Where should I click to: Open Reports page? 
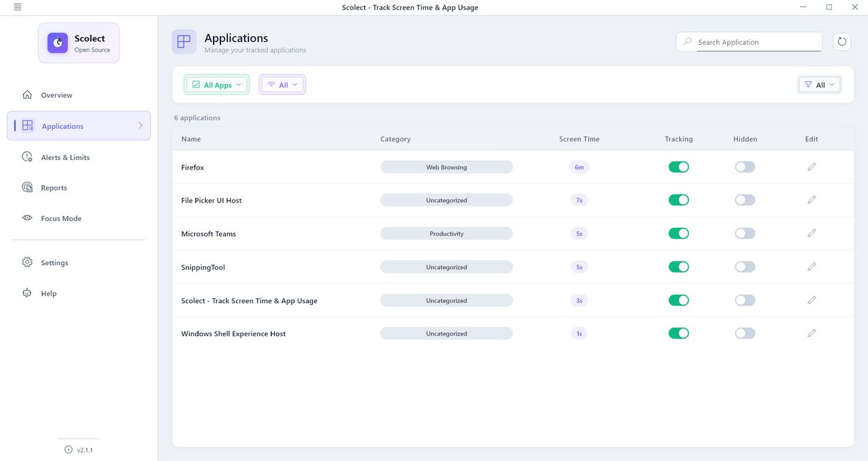[x=79, y=188]
